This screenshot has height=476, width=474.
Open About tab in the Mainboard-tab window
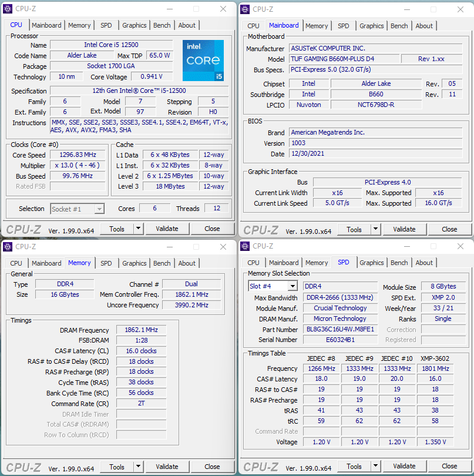(424, 26)
